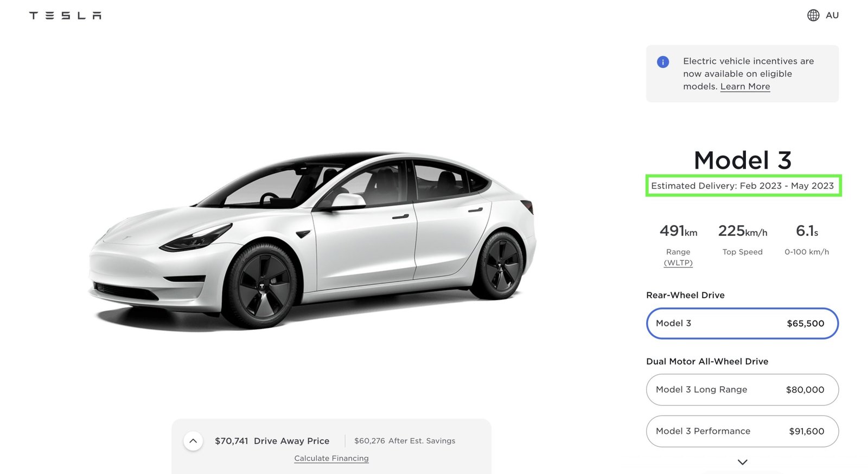Choose Model 3 Performance option
Image resolution: width=868 pixels, height=474 pixels.
pyautogui.click(x=742, y=431)
